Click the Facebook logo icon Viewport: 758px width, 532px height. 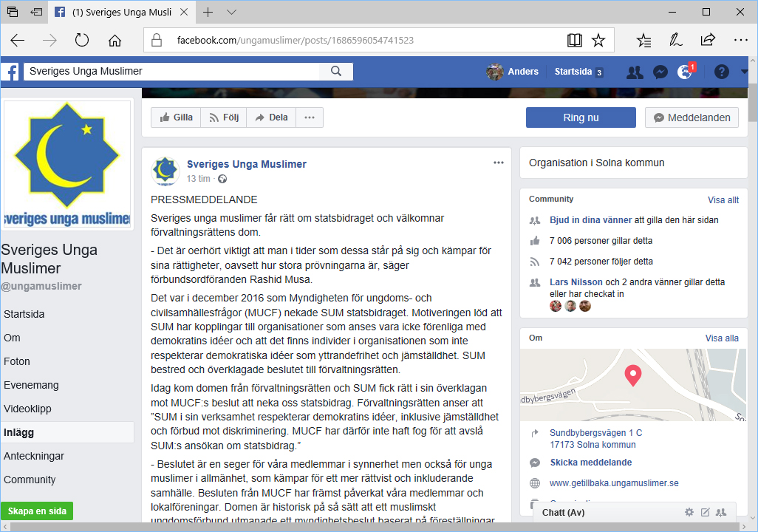point(12,72)
